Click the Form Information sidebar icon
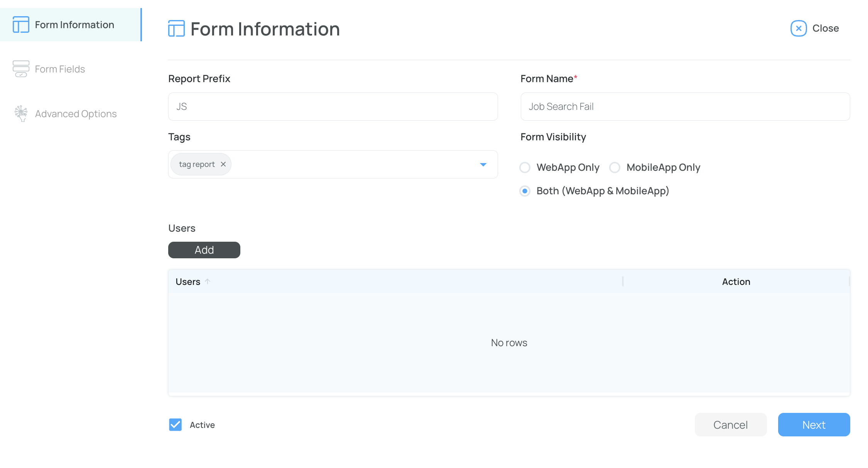 (21, 25)
